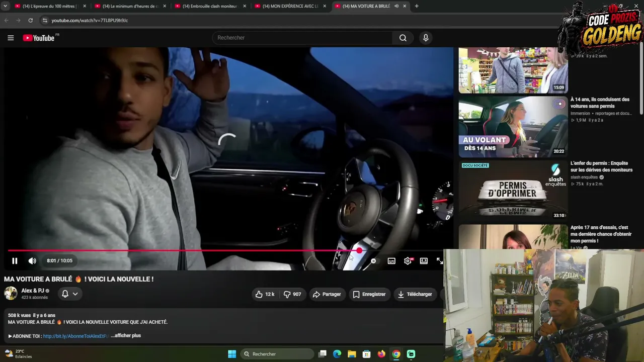Toggle subtitles in the video player
Screen dimensions: 644x362
(391, 260)
